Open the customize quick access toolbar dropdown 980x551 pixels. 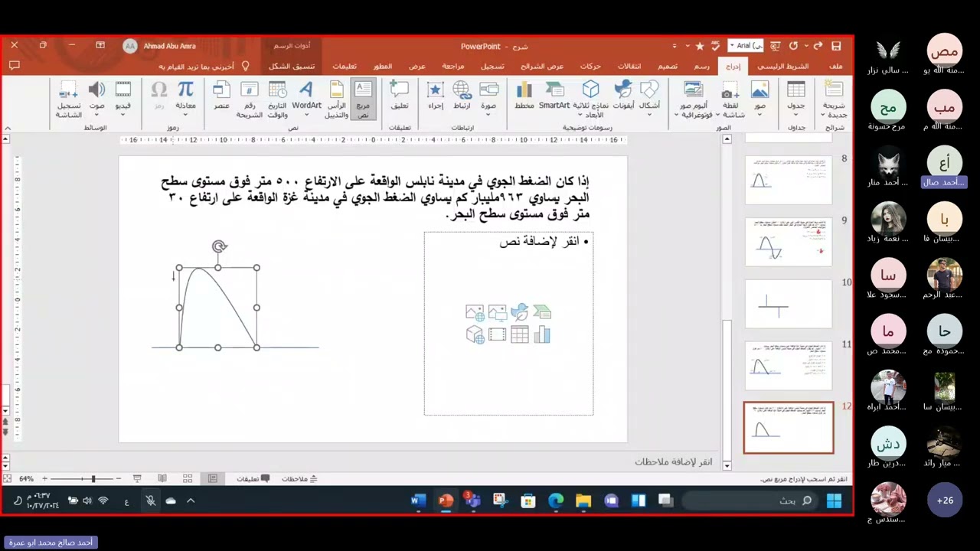pos(675,47)
